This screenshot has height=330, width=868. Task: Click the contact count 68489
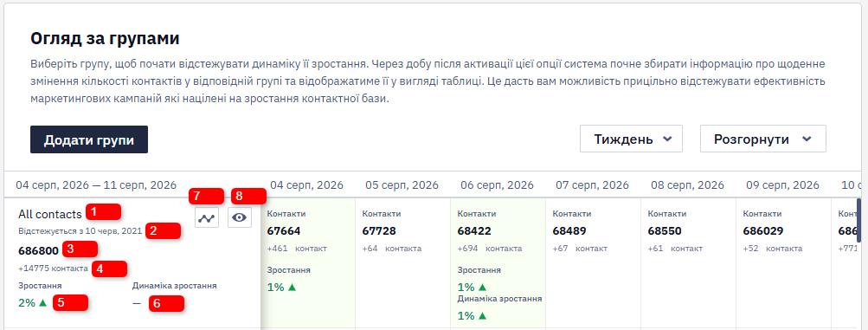(x=569, y=231)
